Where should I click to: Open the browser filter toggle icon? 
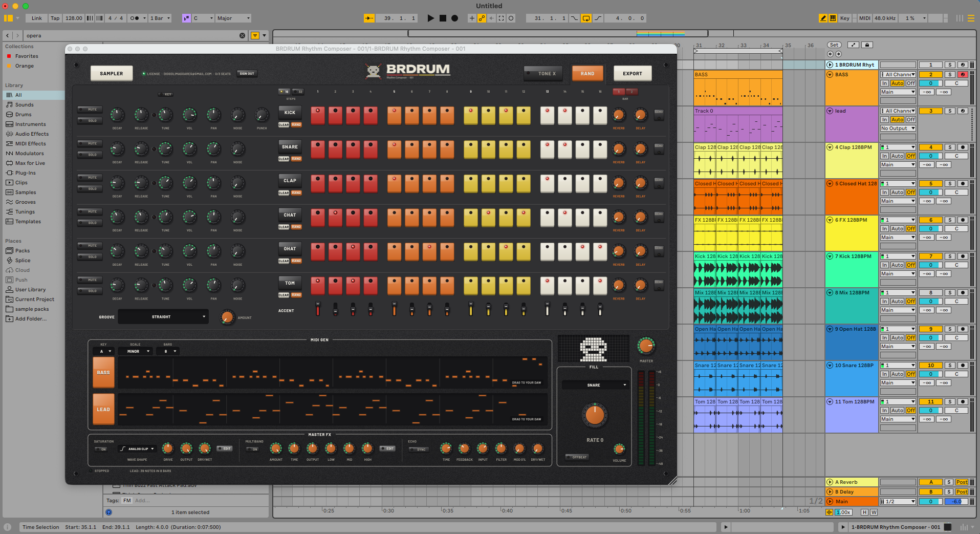(255, 35)
